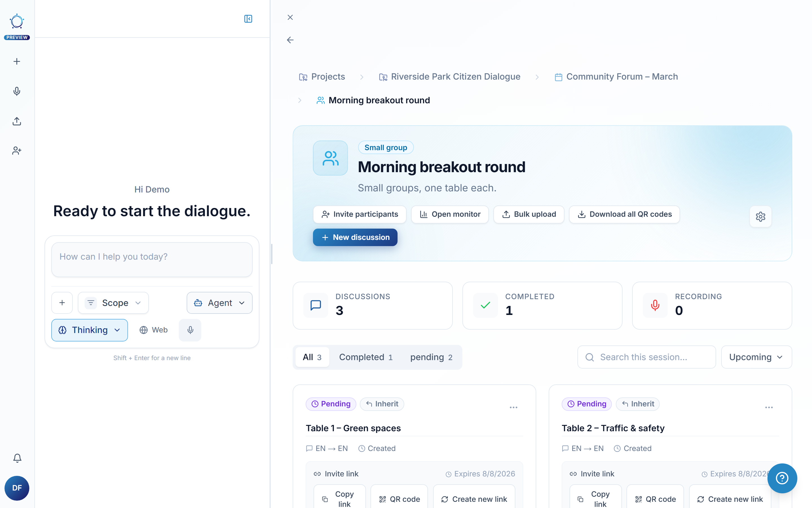Open the help question-mark button
This screenshot has height=508, width=812.
point(782,478)
